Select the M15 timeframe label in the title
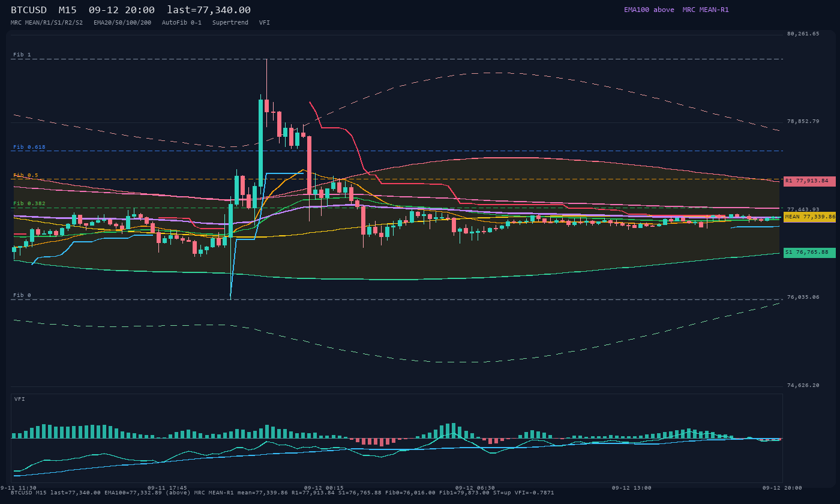This screenshot has width=840, height=504. [67, 10]
